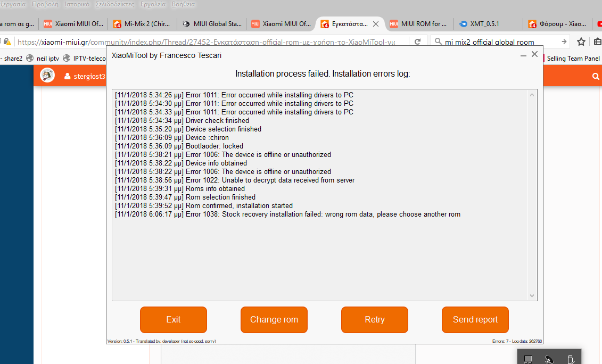
Task: Click the 'Device :chiron' log line
Action: tap(171, 137)
